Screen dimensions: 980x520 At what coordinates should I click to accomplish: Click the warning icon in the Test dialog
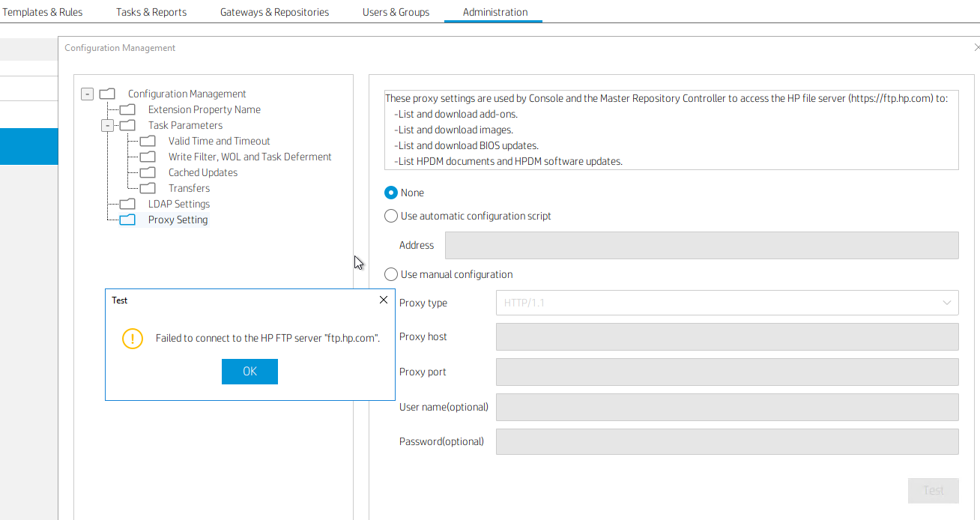(x=133, y=338)
